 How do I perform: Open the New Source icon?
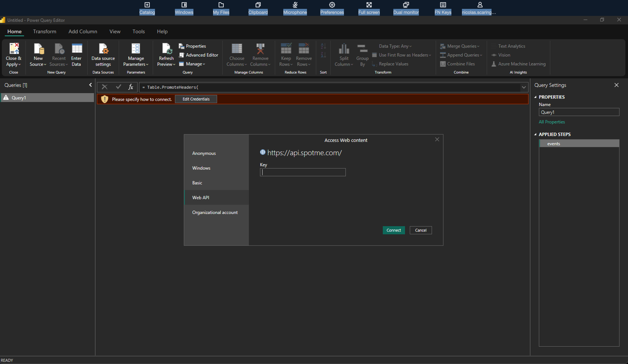39,49
